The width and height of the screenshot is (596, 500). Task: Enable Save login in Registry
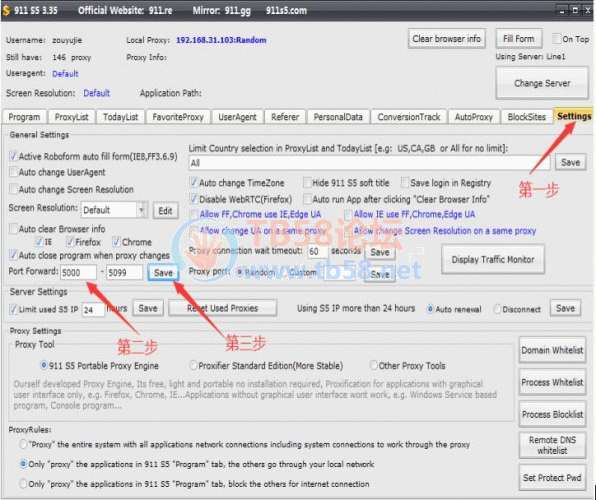pyautogui.click(x=405, y=183)
